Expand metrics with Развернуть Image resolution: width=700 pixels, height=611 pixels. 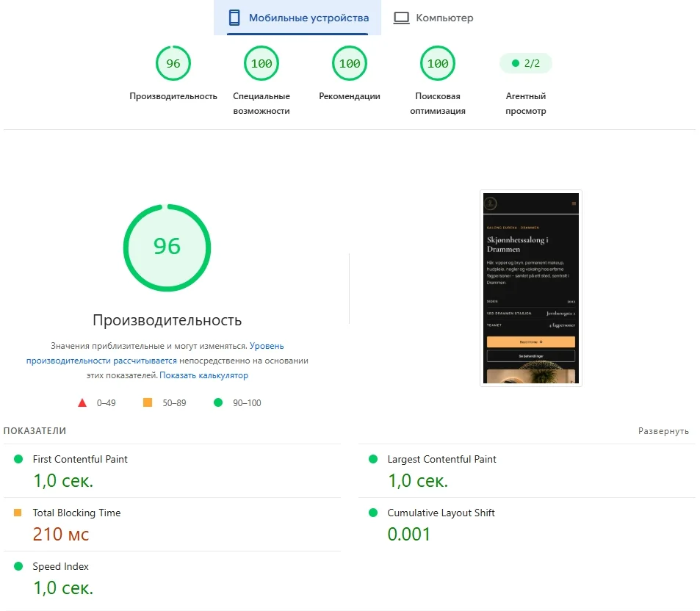663,431
